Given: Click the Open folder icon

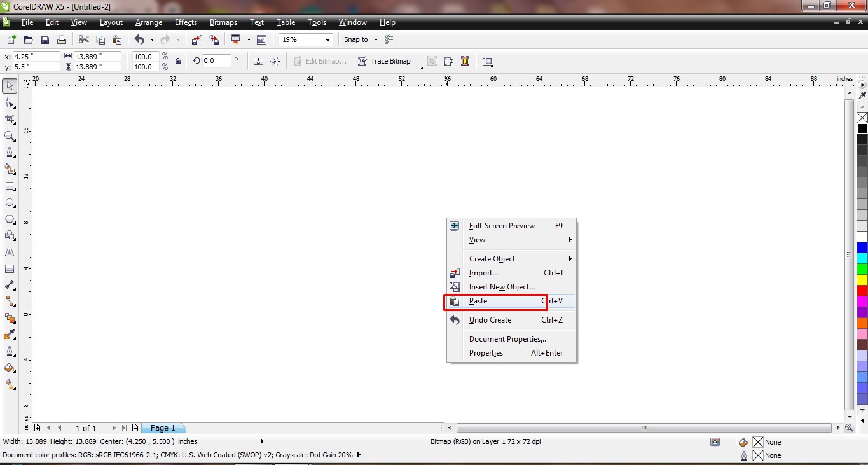Looking at the screenshot, I should (29, 39).
